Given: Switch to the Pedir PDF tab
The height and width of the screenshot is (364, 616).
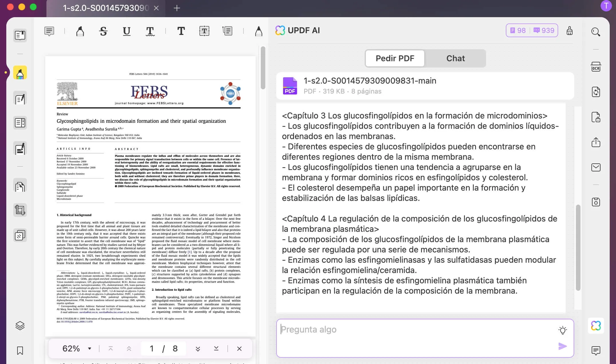Looking at the screenshot, I should coord(395,58).
